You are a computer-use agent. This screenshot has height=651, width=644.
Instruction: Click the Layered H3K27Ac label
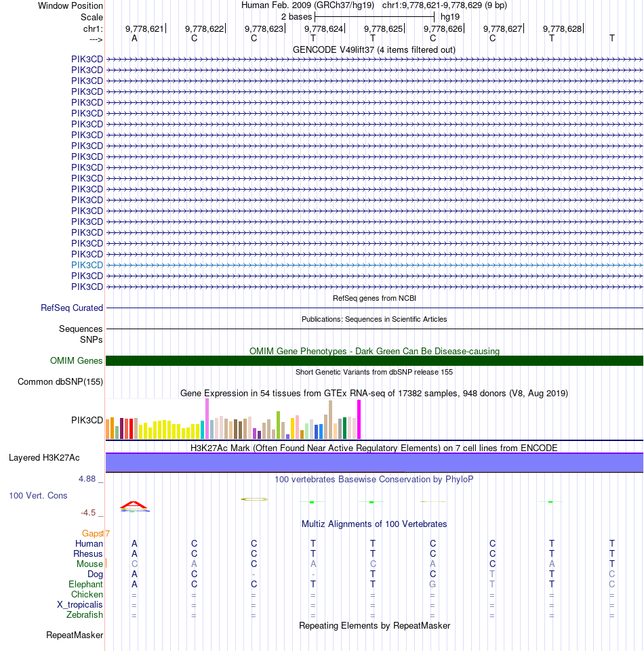[44, 457]
